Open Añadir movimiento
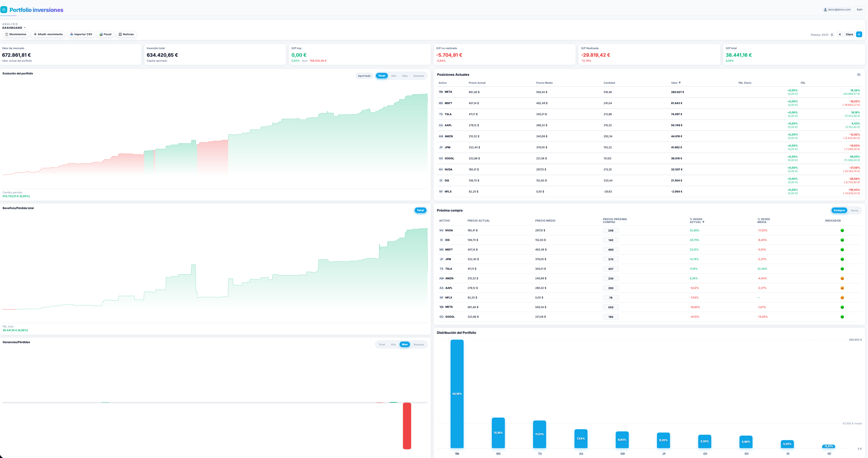868x458 pixels. click(x=48, y=34)
